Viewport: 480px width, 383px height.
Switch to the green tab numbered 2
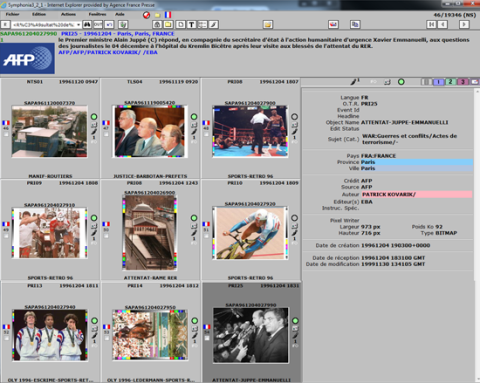point(450,82)
